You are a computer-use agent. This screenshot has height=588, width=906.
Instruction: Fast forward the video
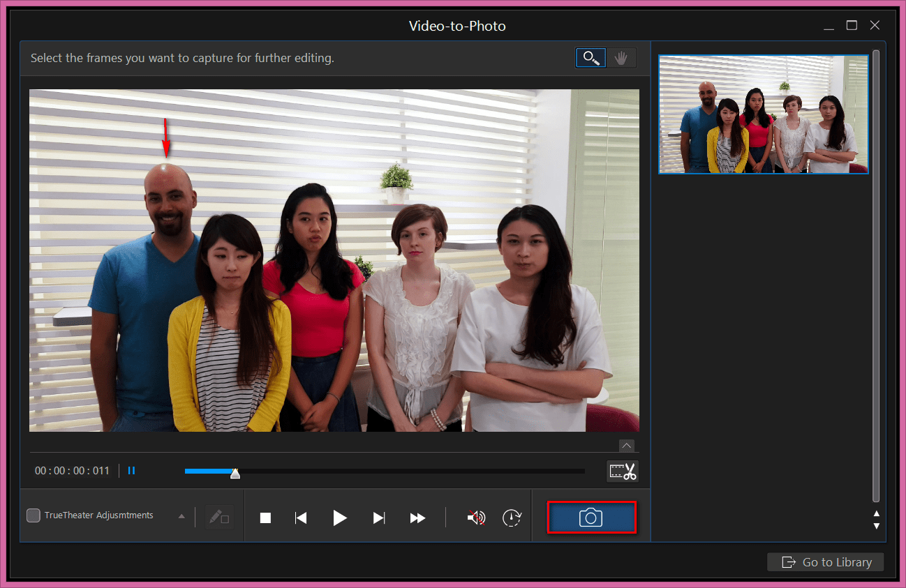pos(417,518)
